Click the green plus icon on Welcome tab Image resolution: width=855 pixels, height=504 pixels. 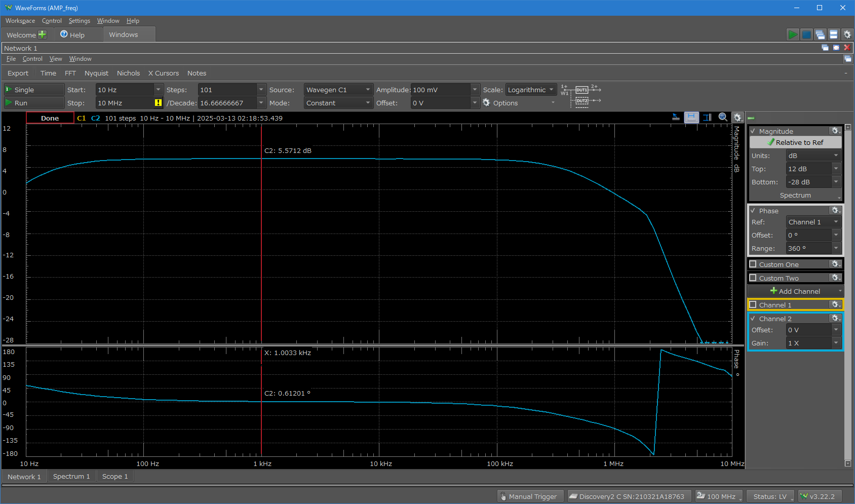42,34
